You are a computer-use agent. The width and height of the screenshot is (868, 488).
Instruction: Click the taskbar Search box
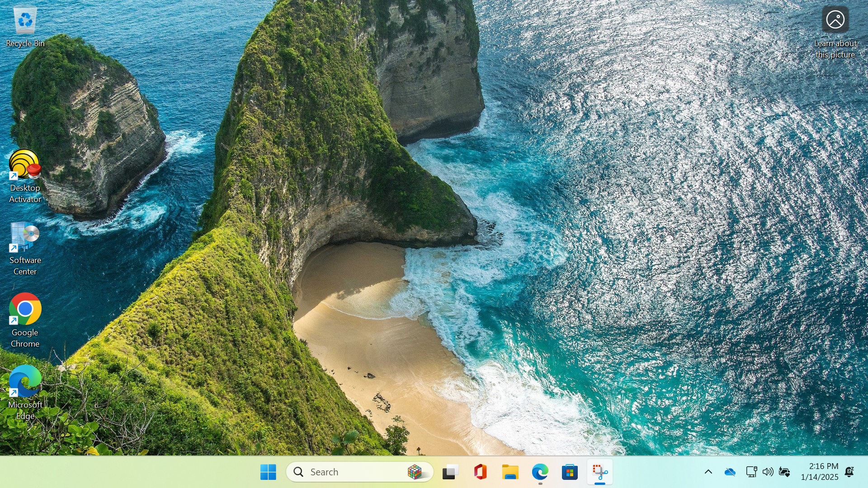(360, 472)
